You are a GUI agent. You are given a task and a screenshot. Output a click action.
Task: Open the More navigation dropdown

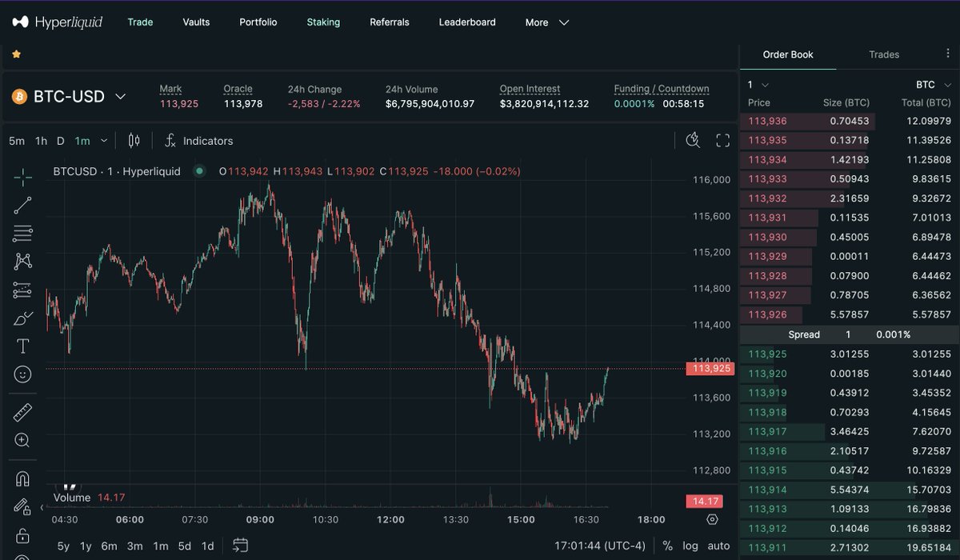547,22
